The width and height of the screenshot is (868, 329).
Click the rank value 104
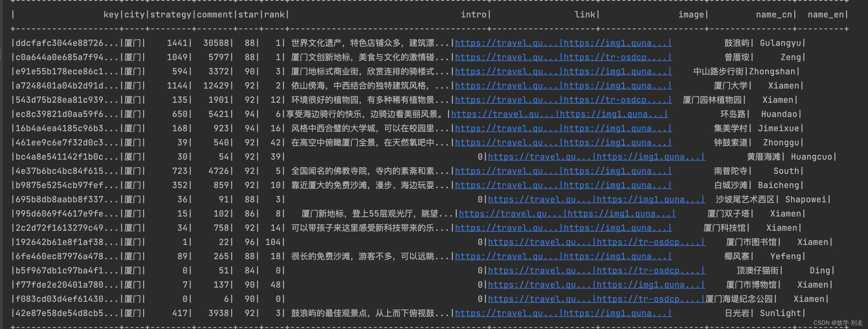tap(273, 242)
